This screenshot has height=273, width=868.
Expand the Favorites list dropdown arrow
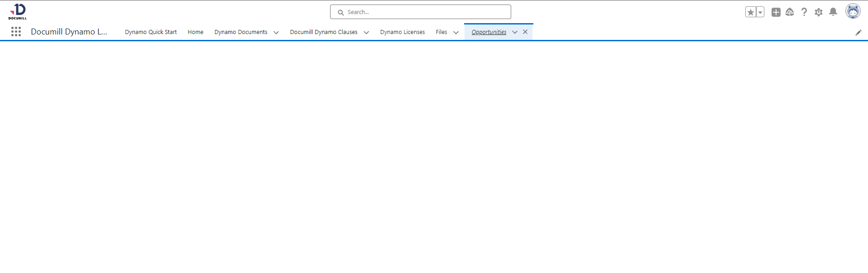760,12
